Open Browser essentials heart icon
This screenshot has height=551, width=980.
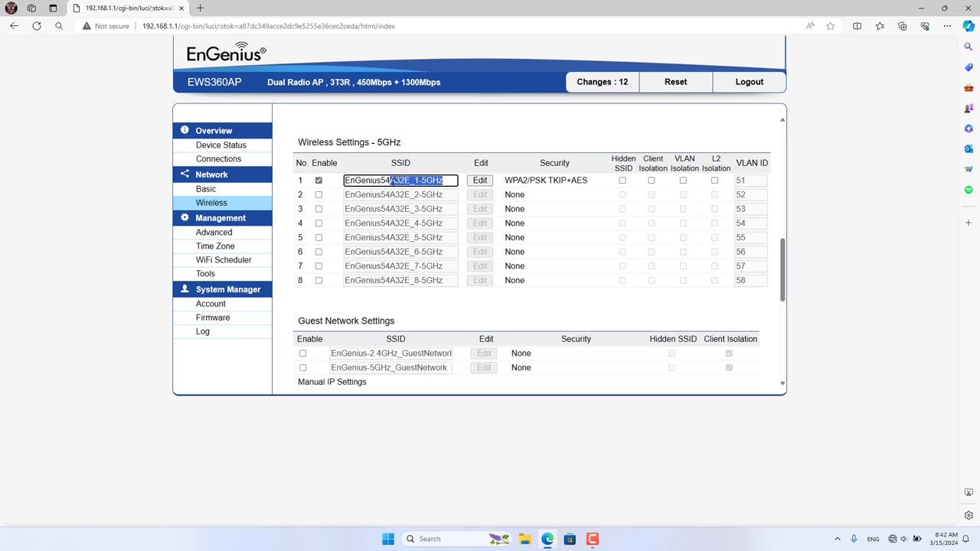(925, 26)
